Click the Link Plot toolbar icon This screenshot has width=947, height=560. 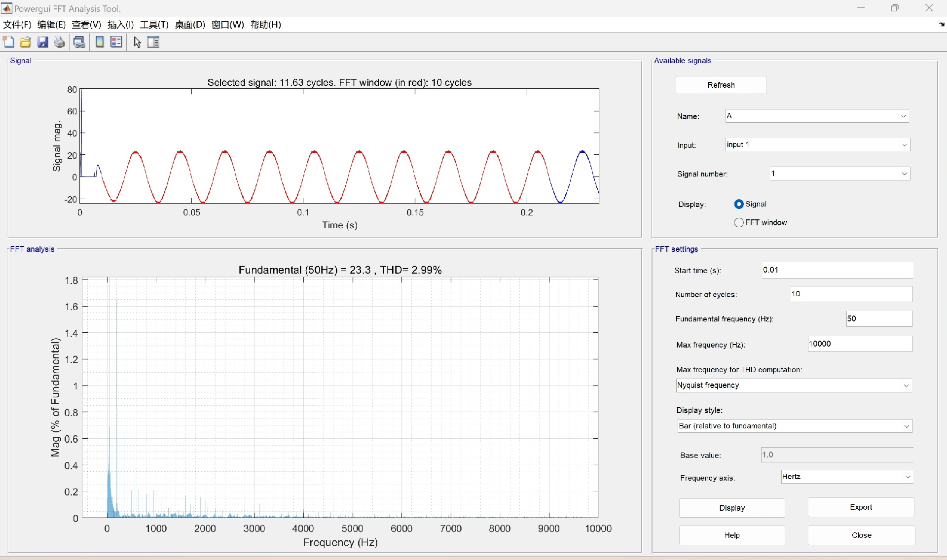[x=79, y=42]
